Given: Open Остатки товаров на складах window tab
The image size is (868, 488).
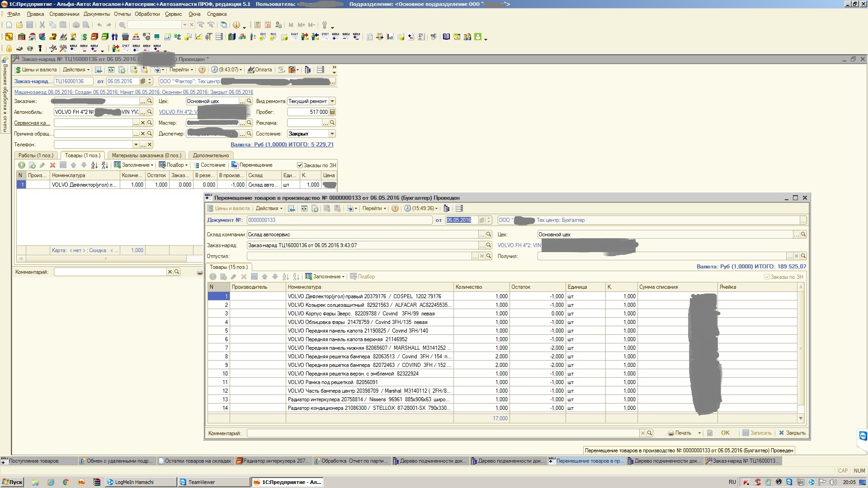Looking at the screenshot, I should [195, 461].
